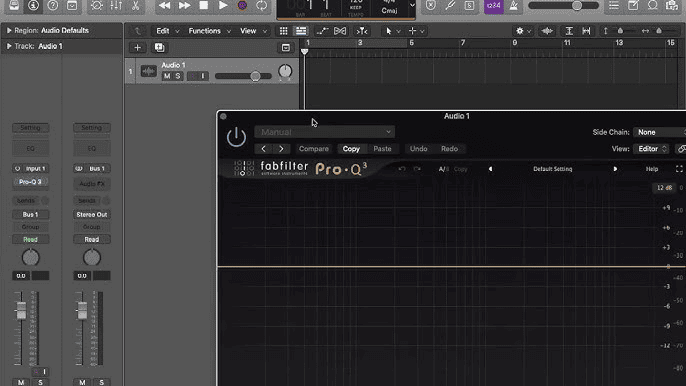Click the Tuner icon
The width and height of the screenshot is (686, 386).
click(450, 5)
